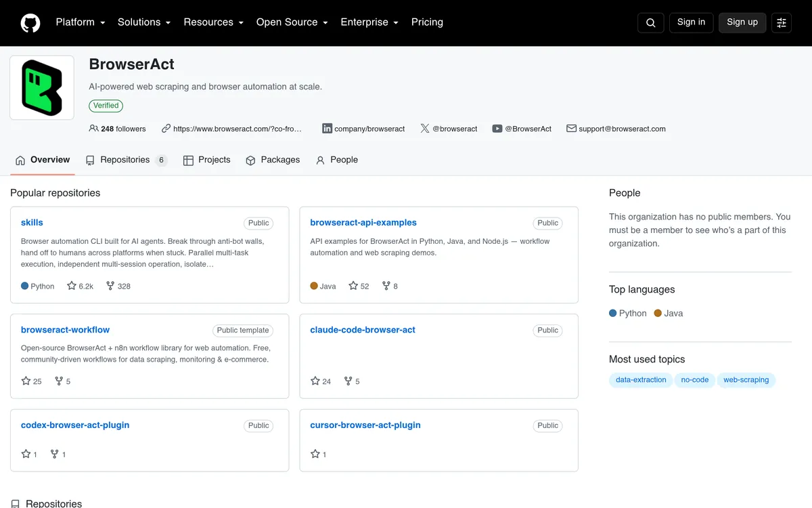Screen dimensions: 812x508
Task: Click the followers people icon
Action: pos(93,128)
